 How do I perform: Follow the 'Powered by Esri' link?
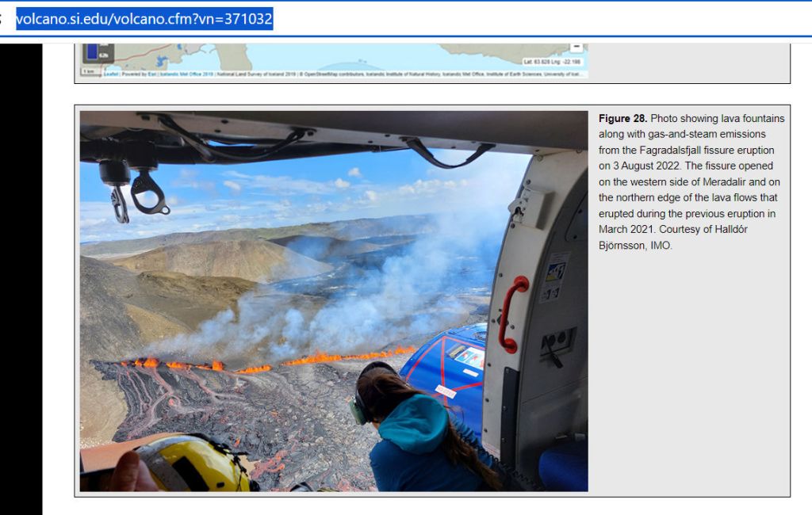coord(133,74)
